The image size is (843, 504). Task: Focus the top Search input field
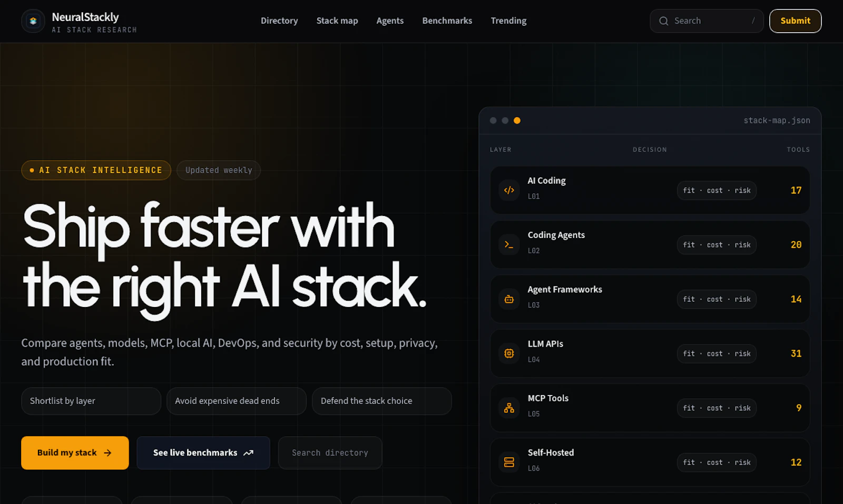[x=707, y=21]
